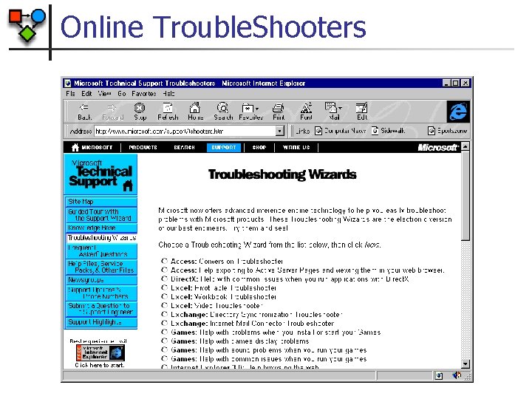Screen dimensions: 532x399
Task: Open the Support Highlights sidebar link
Action: [x=100, y=322]
